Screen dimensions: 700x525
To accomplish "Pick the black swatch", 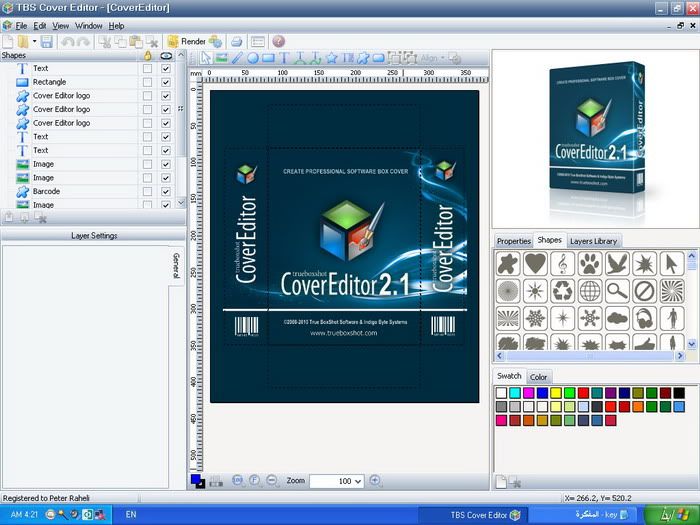I will click(679, 393).
